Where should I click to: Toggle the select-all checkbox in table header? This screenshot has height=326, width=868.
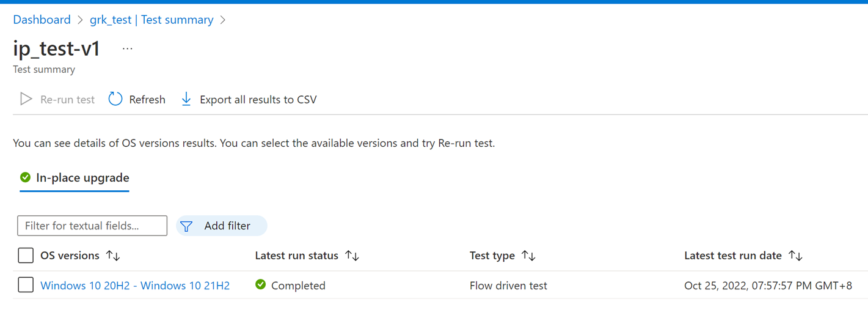coord(26,255)
